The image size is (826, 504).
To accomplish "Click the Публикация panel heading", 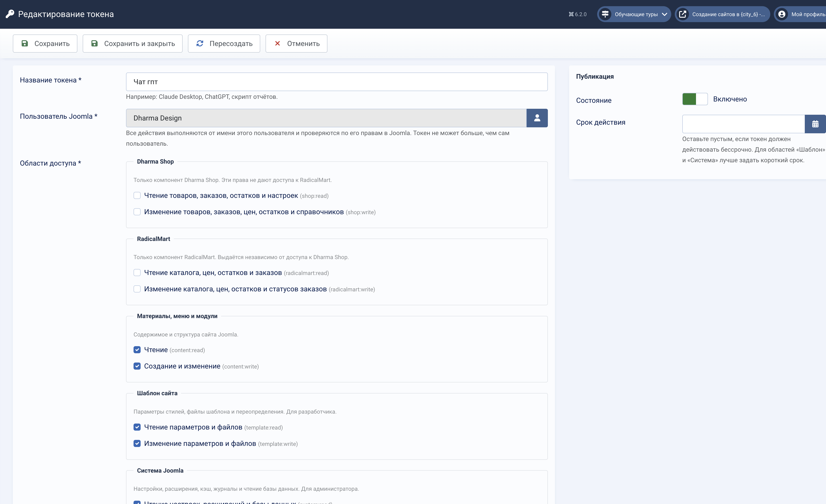I will pyautogui.click(x=595, y=76).
